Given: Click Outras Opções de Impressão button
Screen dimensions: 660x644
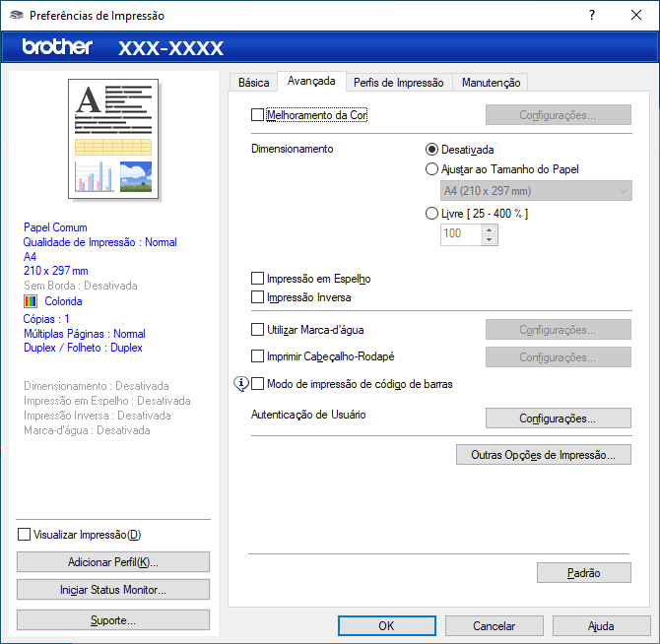Looking at the screenshot, I should point(543,455).
